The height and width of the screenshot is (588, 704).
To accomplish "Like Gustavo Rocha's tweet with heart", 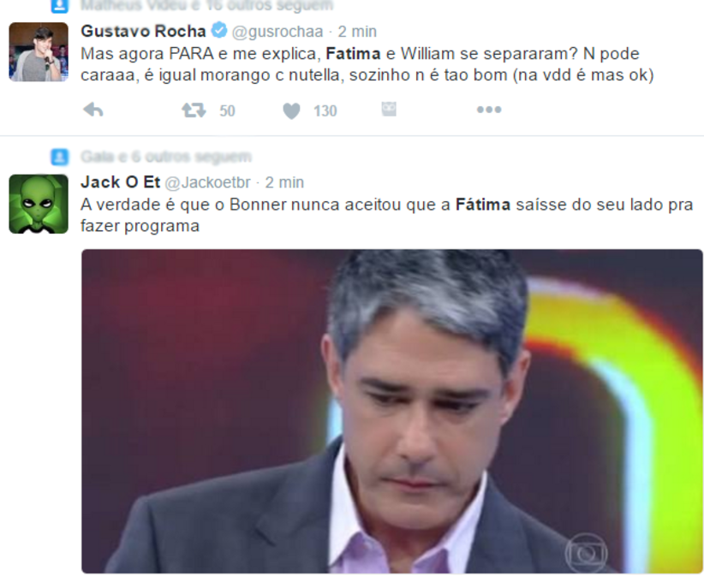I will (291, 111).
